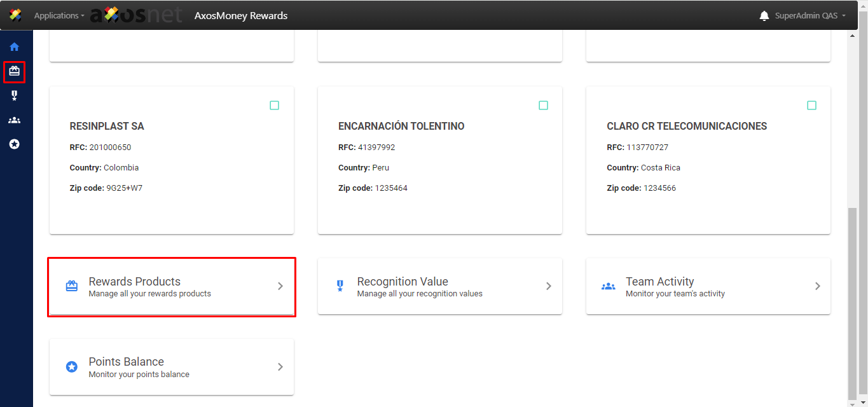Open Recognition Value via the sidebar medal icon

click(x=14, y=95)
